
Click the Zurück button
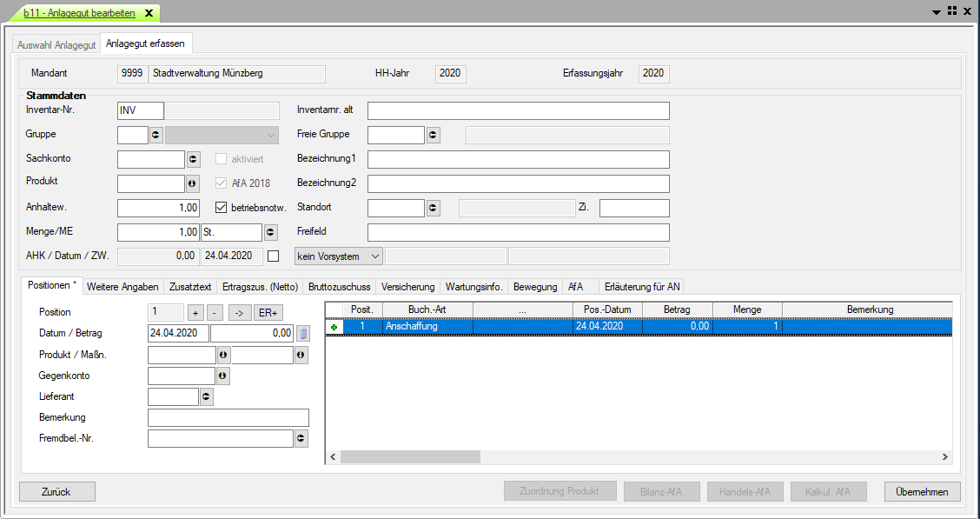point(56,491)
